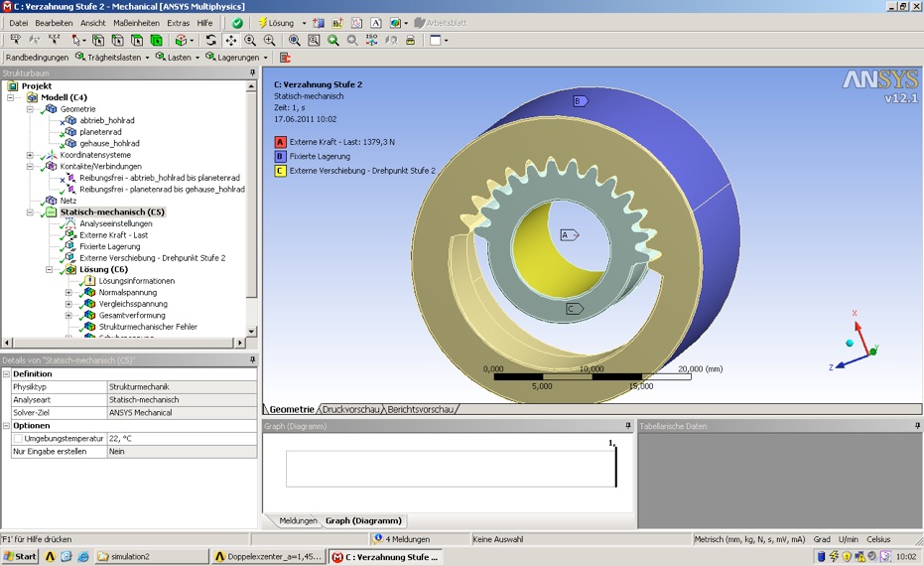Switch to simulation2 taskbar window
This screenshot has width=924, height=566.
point(152,556)
